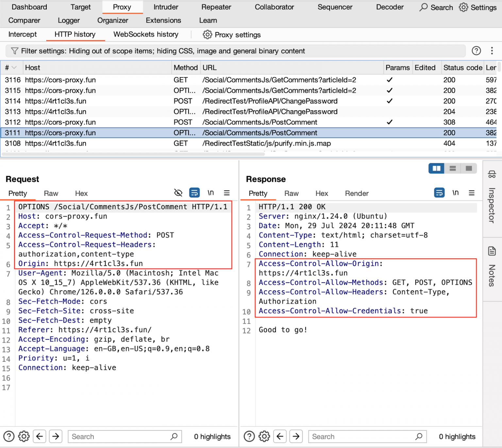502x448 pixels.
Task: Open request panel settings gear
Action: click(x=24, y=436)
